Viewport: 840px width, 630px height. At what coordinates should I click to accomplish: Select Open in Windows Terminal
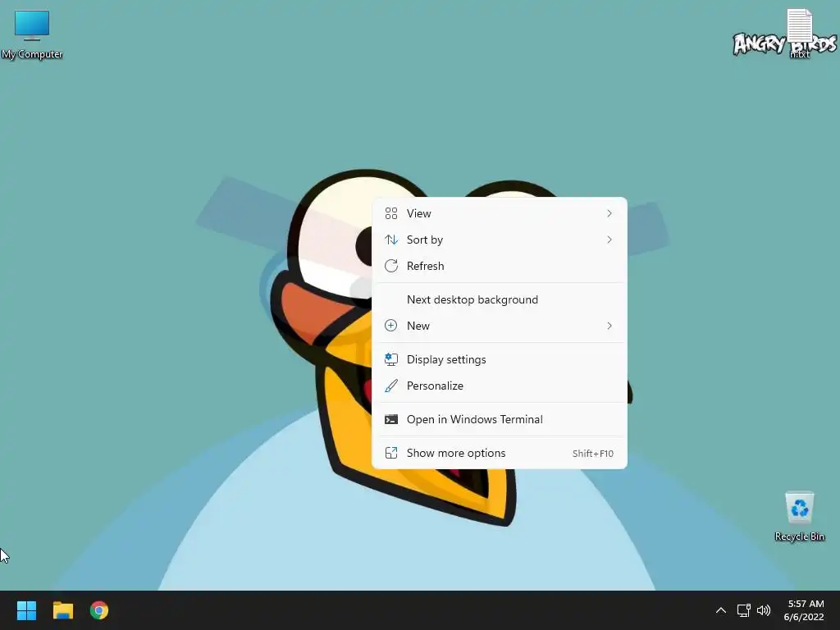point(500,419)
